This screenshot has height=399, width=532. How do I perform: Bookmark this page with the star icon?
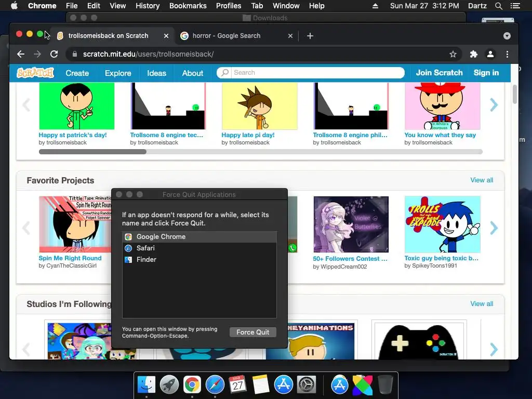pyautogui.click(x=453, y=54)
